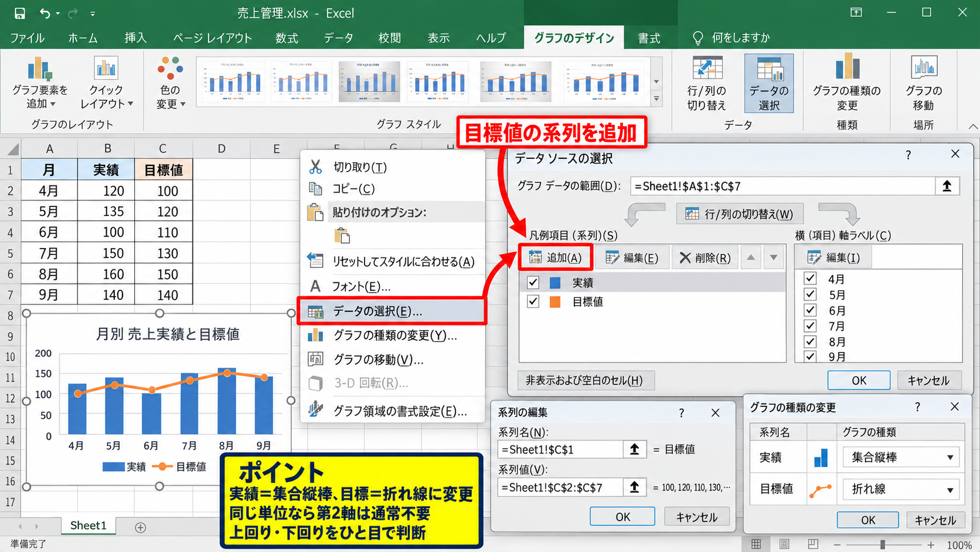Expand chart styles gallery more arrow
This screenshot has width=980, height=552.
657,99
